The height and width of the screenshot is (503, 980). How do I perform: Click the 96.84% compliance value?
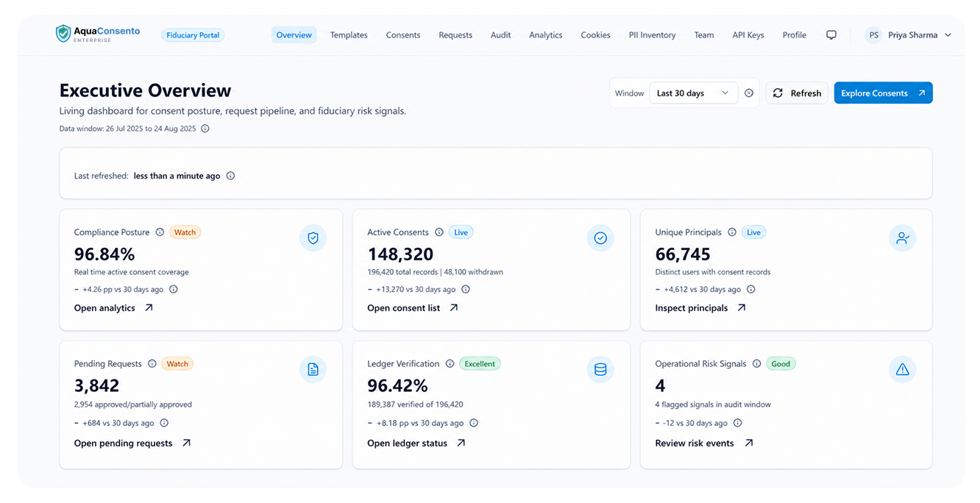pos(104,254)
